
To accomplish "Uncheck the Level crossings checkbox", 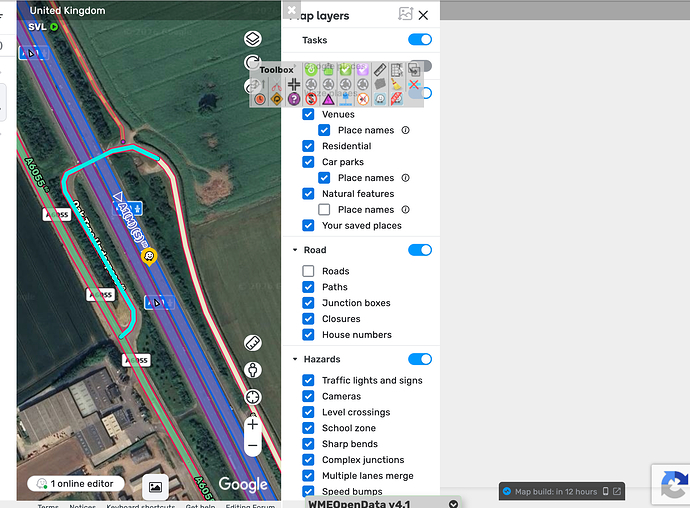I will 308,412.
